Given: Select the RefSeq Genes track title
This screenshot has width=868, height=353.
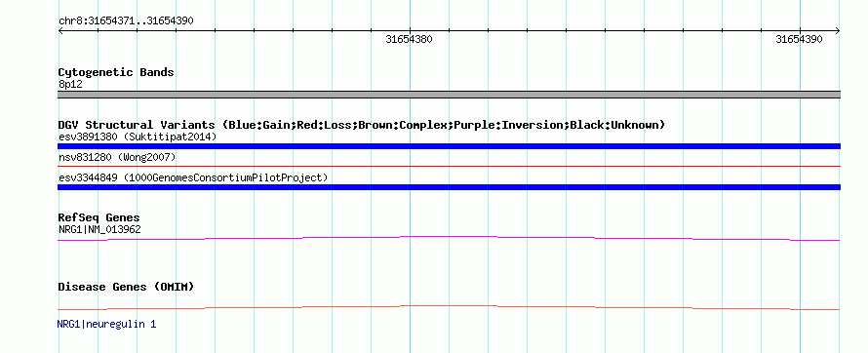Looking at the screenshot, I should click(99, 217).
